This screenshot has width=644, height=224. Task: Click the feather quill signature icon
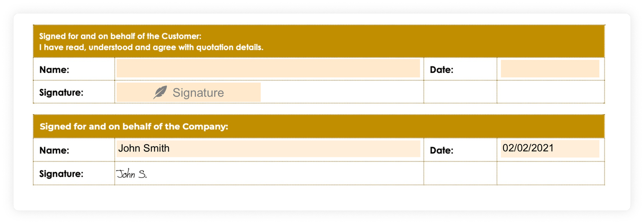[160, 92]
